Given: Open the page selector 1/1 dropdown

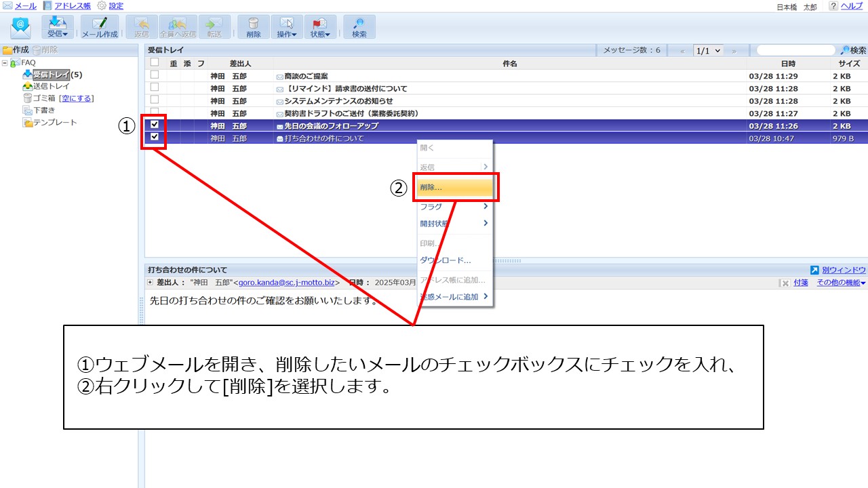Looking at the screenshot, I should click(709, 49).
